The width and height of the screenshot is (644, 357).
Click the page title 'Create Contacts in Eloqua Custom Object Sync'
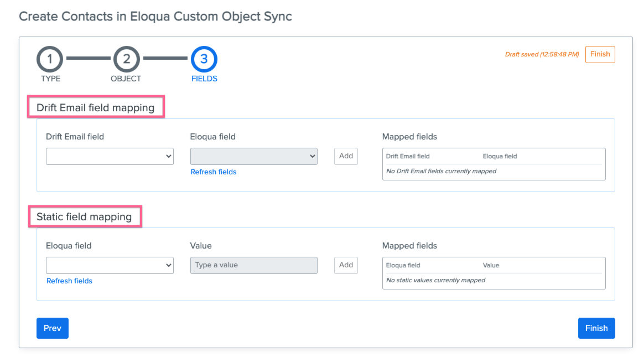pyautogui.click(x=155, y=17)
